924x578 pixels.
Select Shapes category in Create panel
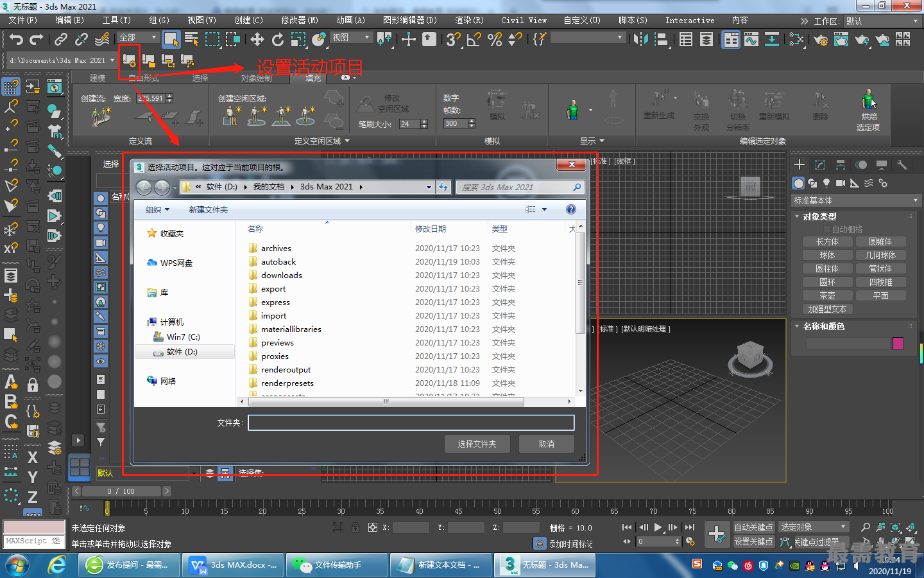pyautogui.click(x=812, y=183)
